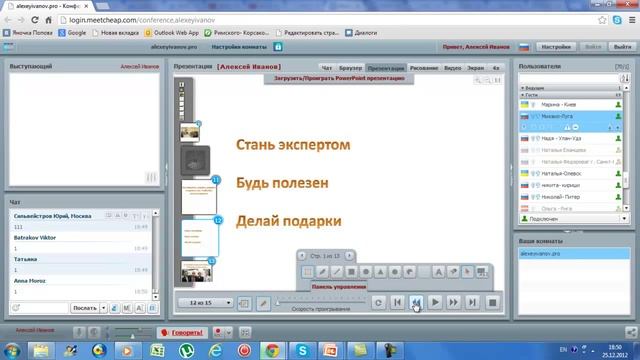This screenshot has height=360, width=640.
Task: Click the rewind previous slide button
Action: [x=416, y=303]
